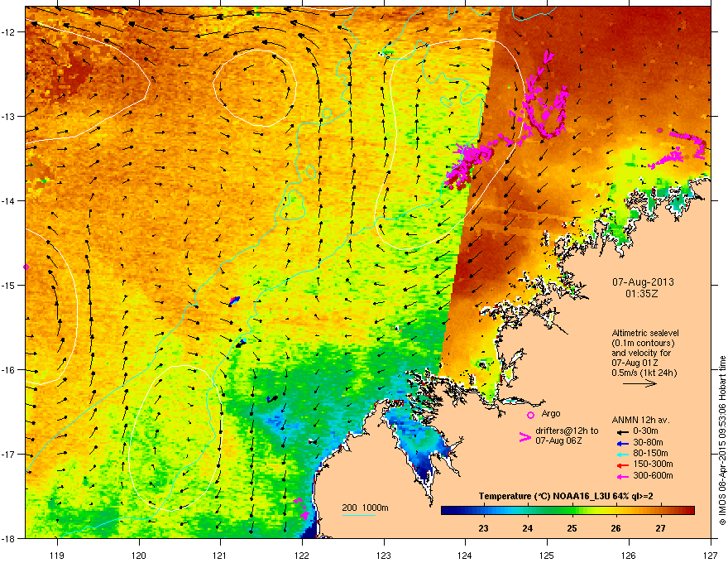The width and height of the screenshot is (728, 563).
Task: Click the colorbar tick label 27
Action: [x=661, y=528]
